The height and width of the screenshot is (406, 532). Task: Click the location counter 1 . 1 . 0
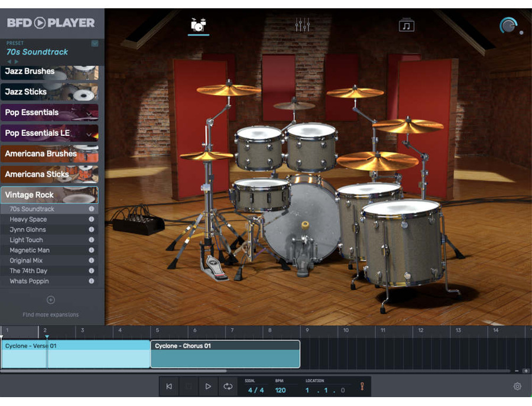[325, 391]
